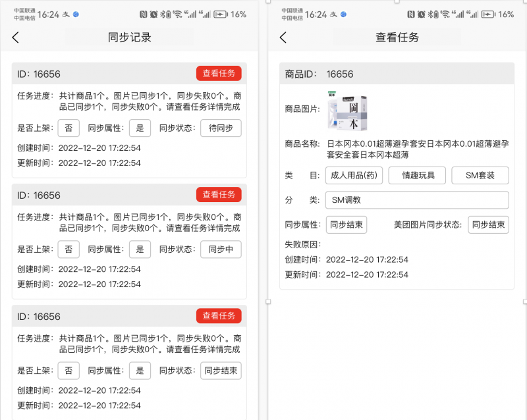The image size is (527, 420).
Task: Click the 待同步 sync status tag
Action: click(x=221, y=128)
